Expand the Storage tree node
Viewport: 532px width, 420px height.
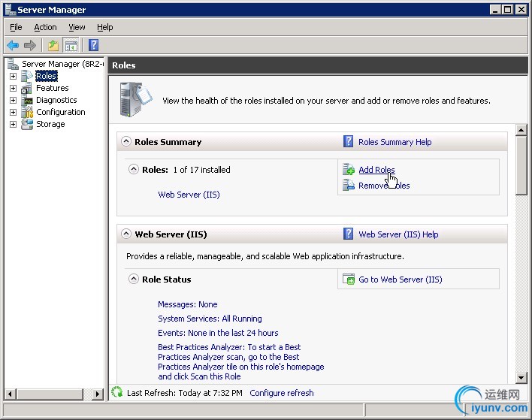[13, 124]
